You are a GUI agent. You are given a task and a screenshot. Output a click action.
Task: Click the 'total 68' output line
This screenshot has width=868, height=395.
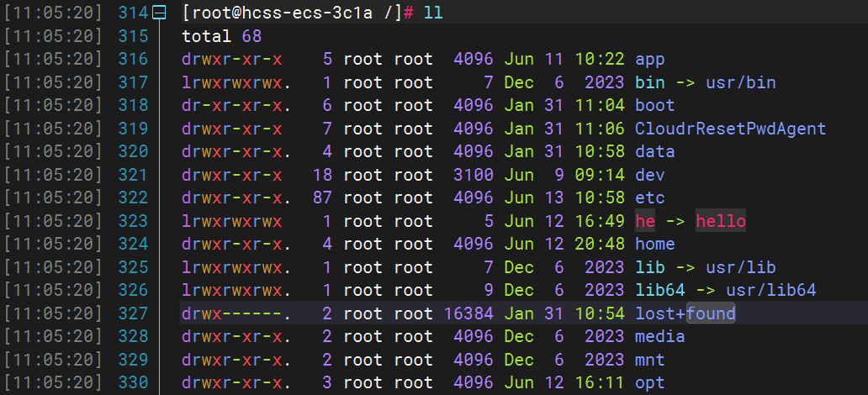pos(221,36)
